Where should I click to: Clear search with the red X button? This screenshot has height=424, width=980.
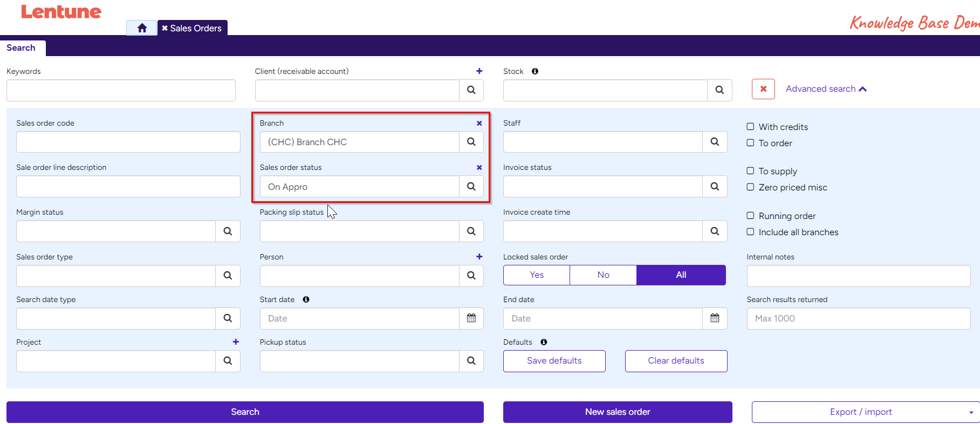(763, 89)
